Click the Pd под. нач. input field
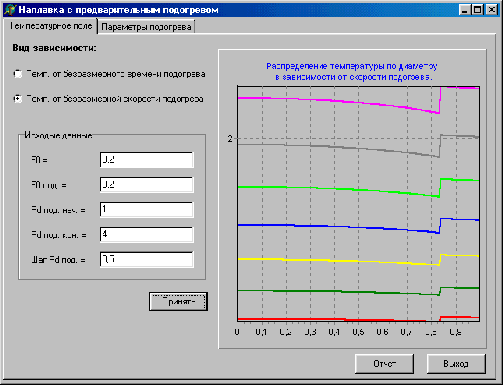This screenshot has height=386, width=504. [x=147, y=210]
